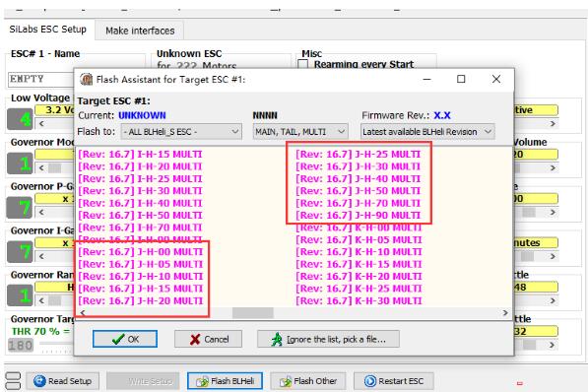Click the Flash BLHeli button
588x392 pixels.
(x=225, y=381)
